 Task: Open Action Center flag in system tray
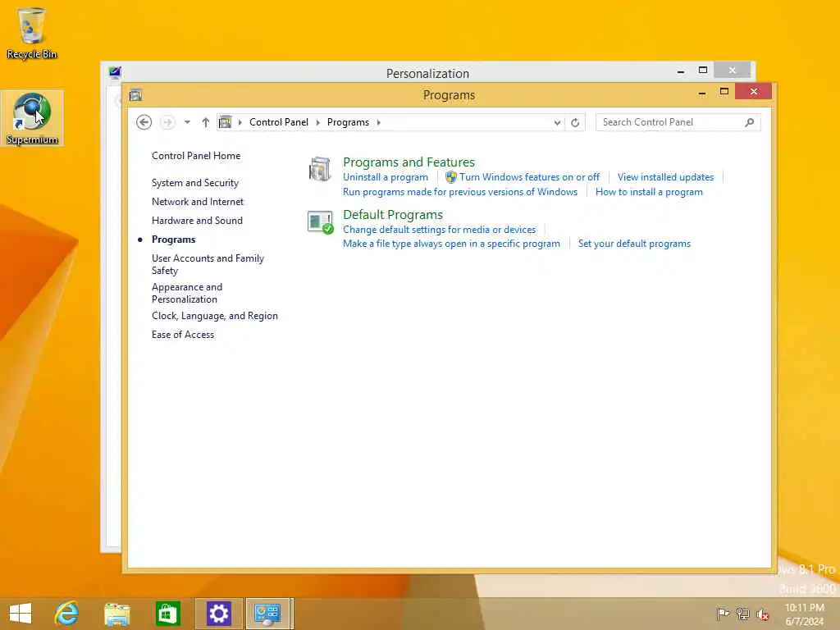[723, 614]
